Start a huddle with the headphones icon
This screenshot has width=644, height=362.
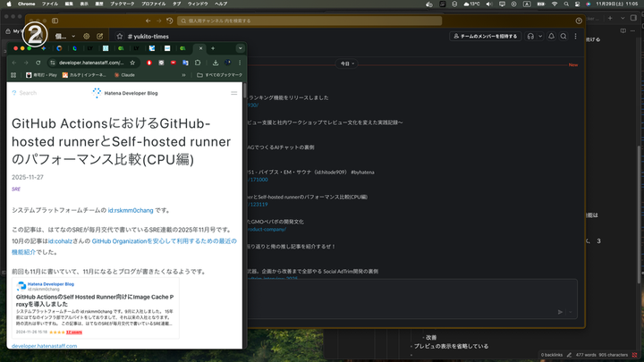tap(530, 36)
